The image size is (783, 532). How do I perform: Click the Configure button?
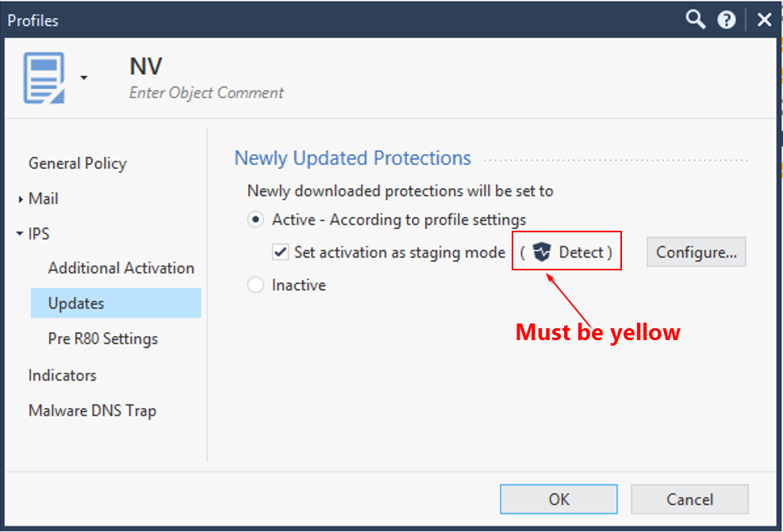(696, 251)
